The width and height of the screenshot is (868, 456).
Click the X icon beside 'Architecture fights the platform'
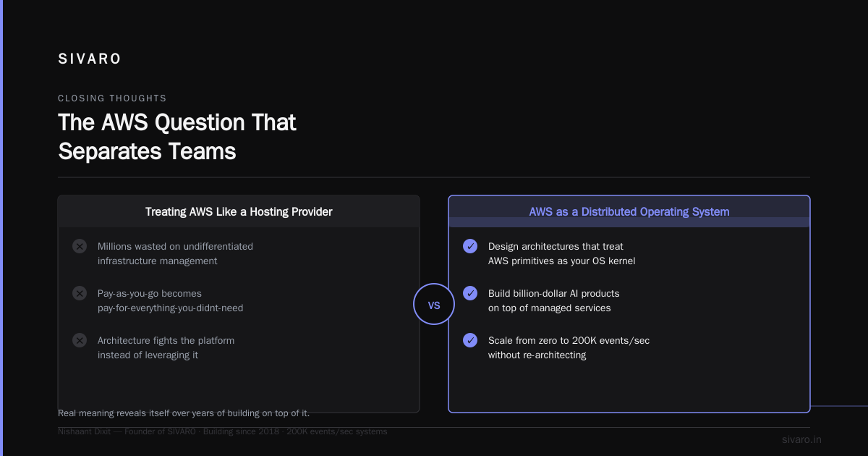80,340
